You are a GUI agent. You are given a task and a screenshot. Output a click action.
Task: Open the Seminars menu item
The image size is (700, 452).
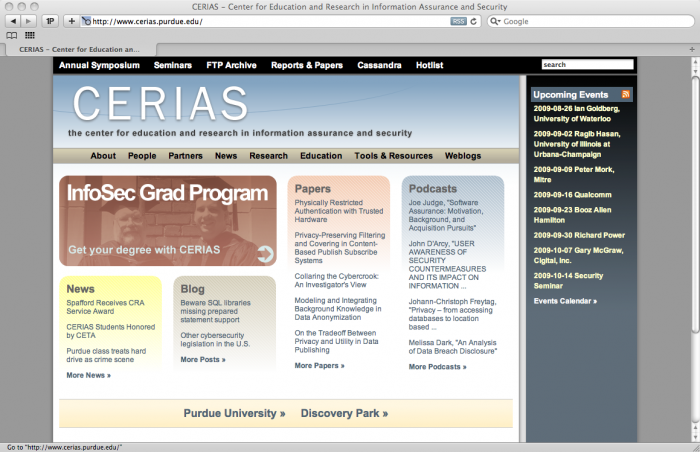click(173, 65)
